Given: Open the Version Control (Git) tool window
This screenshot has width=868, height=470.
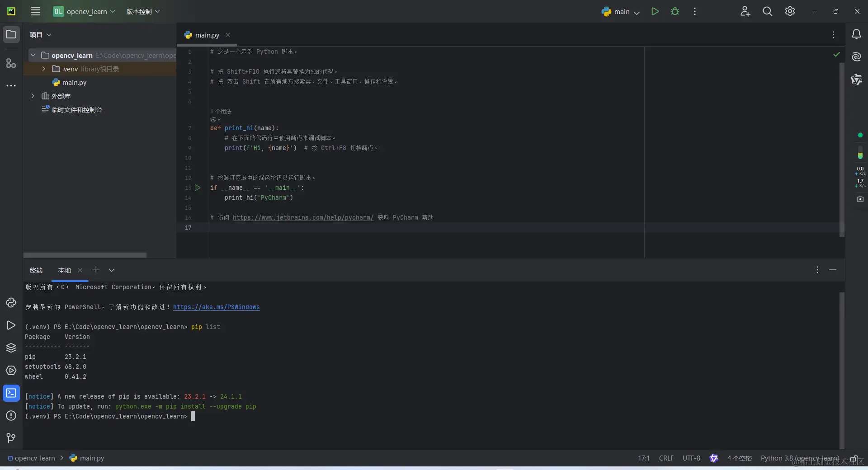Looking at the screenshot, I should coord(11,438).
